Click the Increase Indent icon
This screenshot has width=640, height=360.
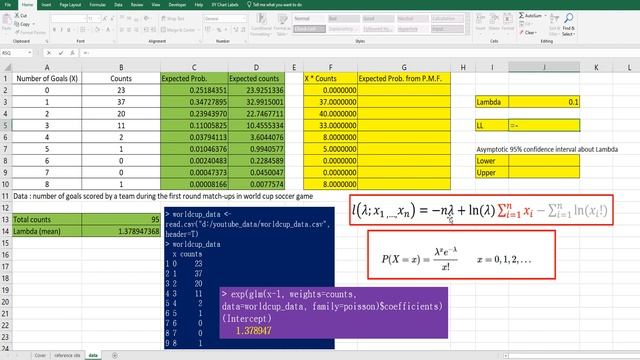[x=153, y=30]
